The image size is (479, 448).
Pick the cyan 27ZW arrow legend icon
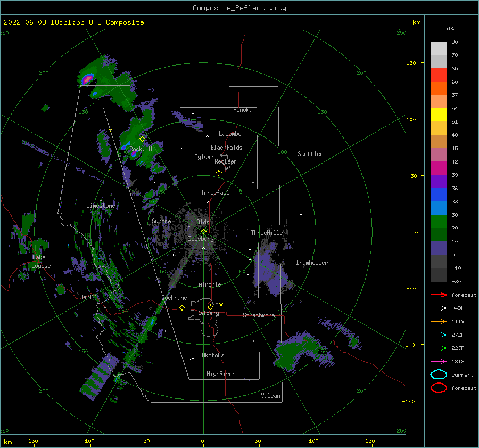(439, 335)
